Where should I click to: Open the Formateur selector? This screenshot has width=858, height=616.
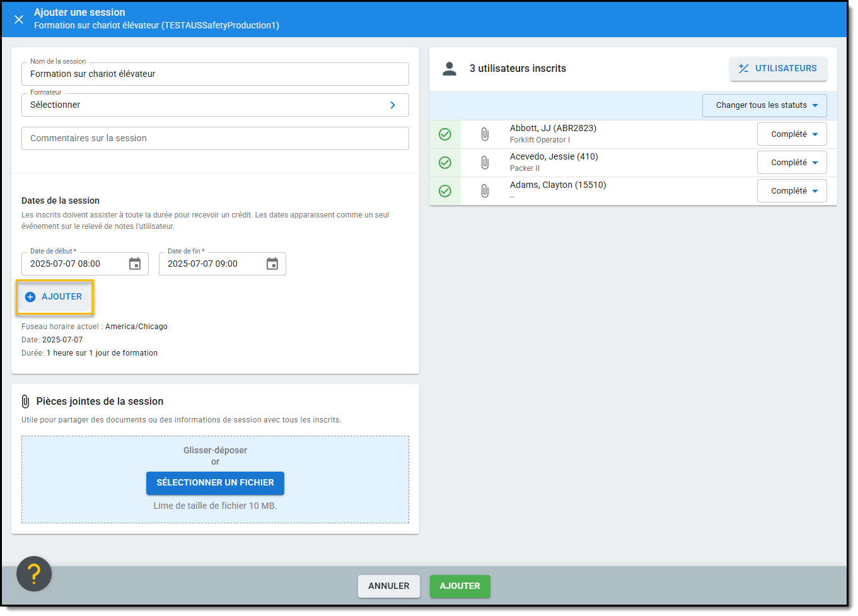point(215,105)
